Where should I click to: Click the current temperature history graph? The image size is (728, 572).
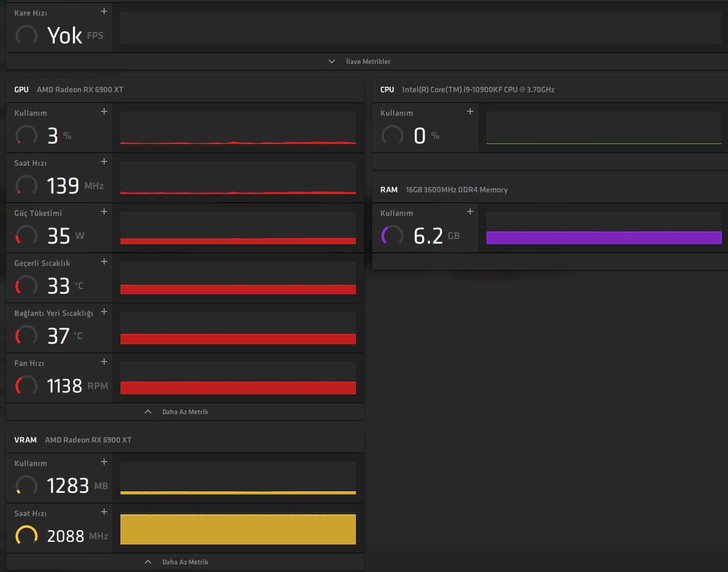coord(238,278)
